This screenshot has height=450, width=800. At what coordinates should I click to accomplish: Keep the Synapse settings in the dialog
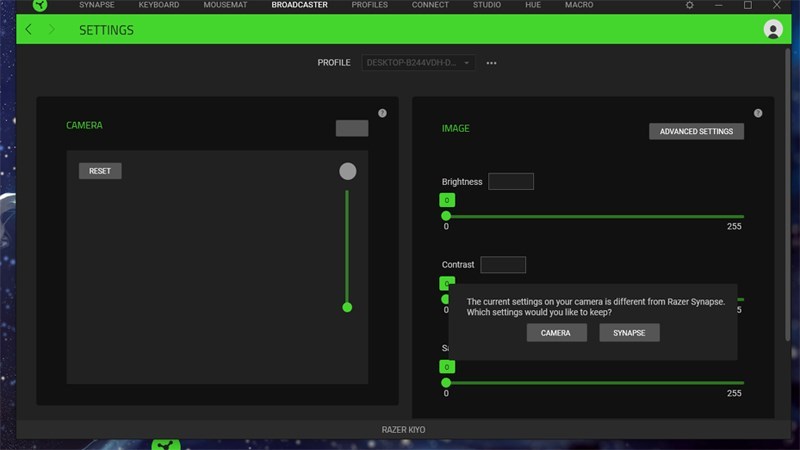coord(629,333)
